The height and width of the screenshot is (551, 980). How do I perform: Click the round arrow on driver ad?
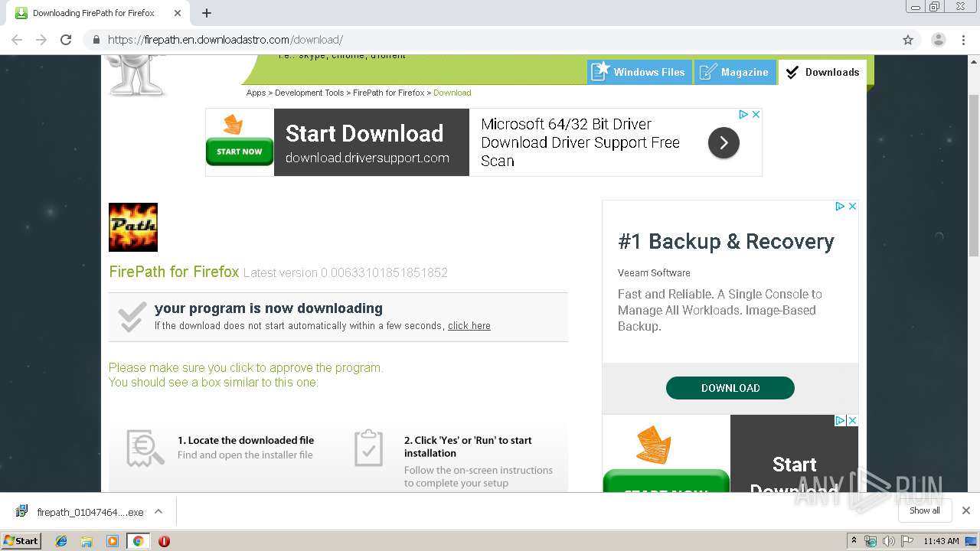(724, 142)
